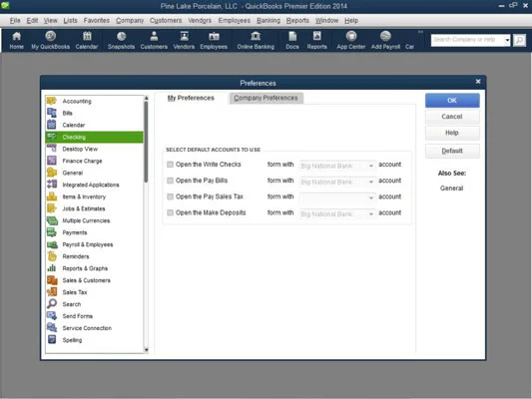This screenshot has height=399, width=532.
Task: Select Sales & Customers preferences icon
Action: click(52, 280)
